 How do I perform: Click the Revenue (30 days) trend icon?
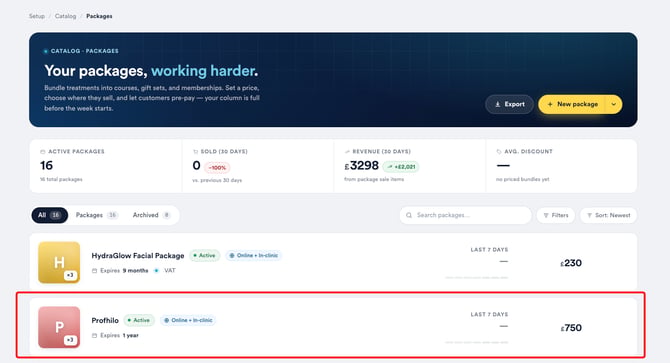point(347,152)
